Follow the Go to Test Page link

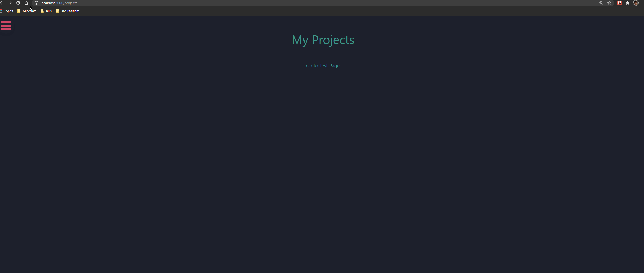click(x=323, y=66)
